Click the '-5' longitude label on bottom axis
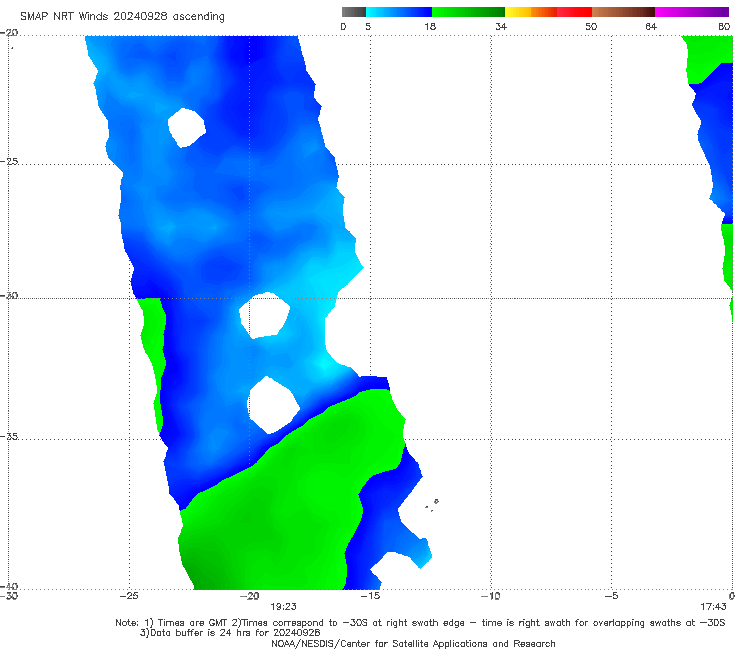The image size is (740, 650). click(x=611, y=596)
